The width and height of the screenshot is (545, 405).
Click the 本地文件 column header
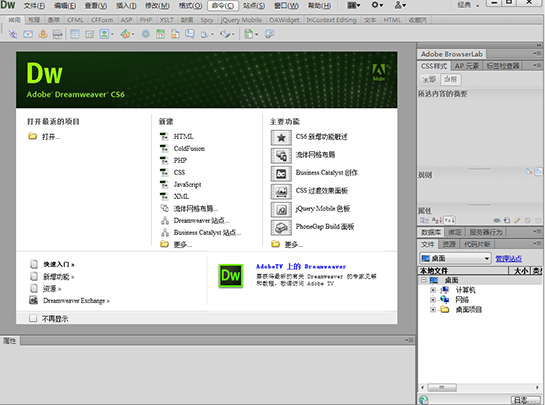[x=463, y=271]
